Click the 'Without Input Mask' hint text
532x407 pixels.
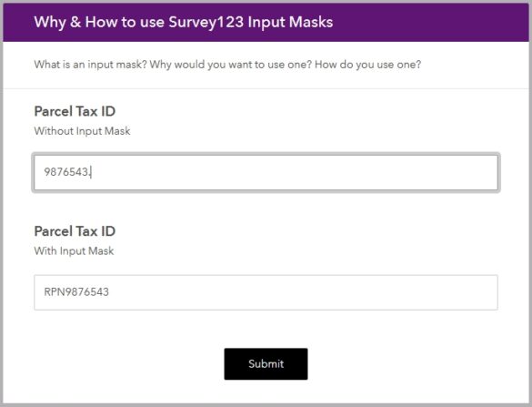click(82, 131)
